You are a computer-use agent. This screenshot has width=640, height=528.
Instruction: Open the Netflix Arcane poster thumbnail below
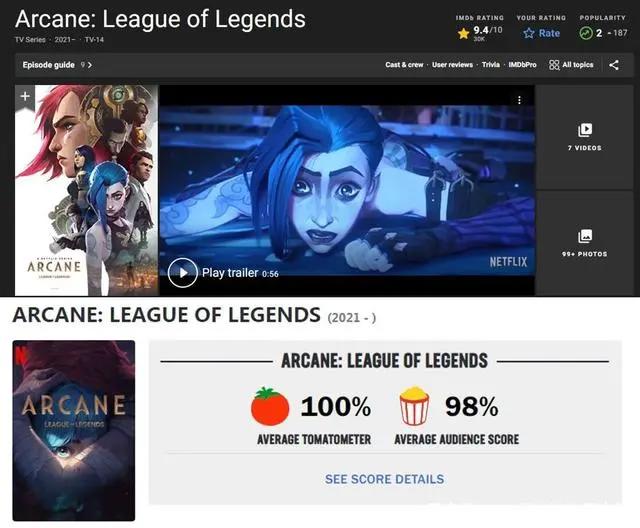74,430
